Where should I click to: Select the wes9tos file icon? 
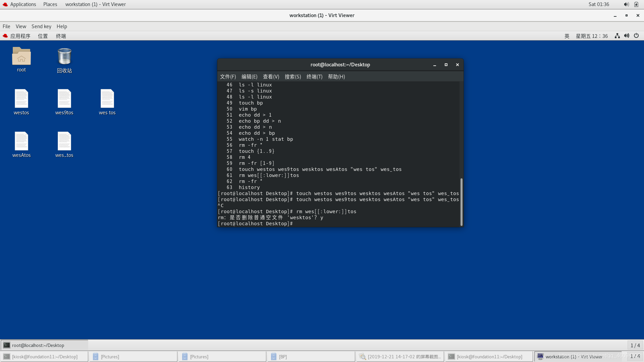[64, 99]
